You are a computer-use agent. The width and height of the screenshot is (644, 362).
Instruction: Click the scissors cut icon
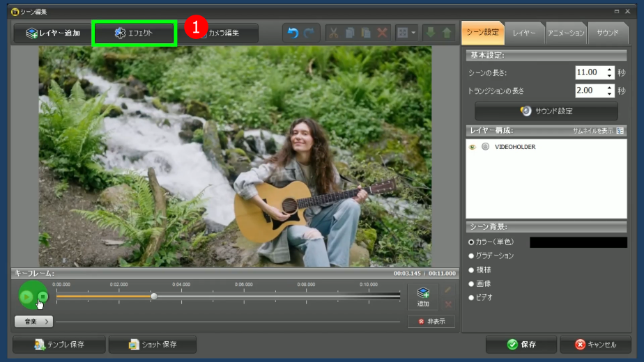tap(333, 33)
